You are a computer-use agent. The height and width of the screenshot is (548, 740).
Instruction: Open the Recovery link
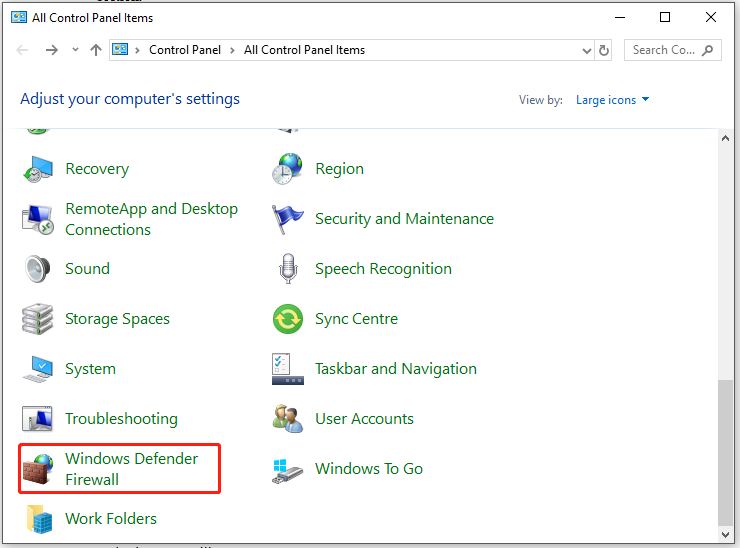97,169
